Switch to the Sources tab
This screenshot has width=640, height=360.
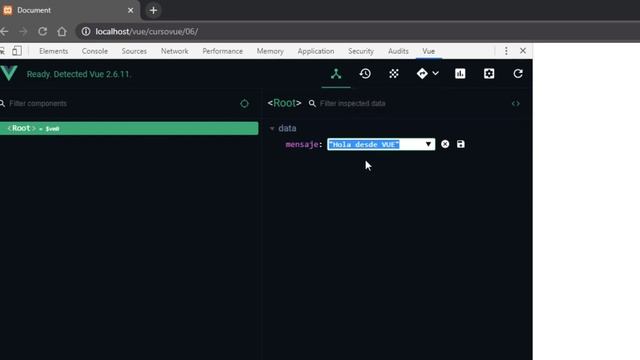pos(134,51)
